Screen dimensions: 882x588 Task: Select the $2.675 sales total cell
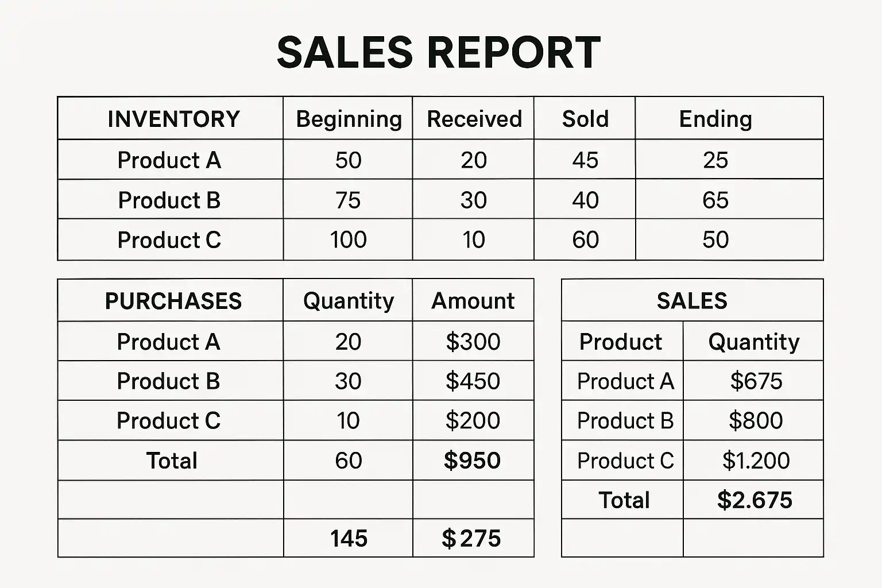[x=755, y=500]
